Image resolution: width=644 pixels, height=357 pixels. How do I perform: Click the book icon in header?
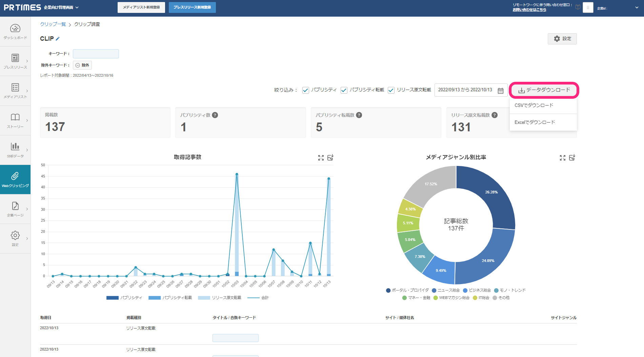tap(578, 7)
